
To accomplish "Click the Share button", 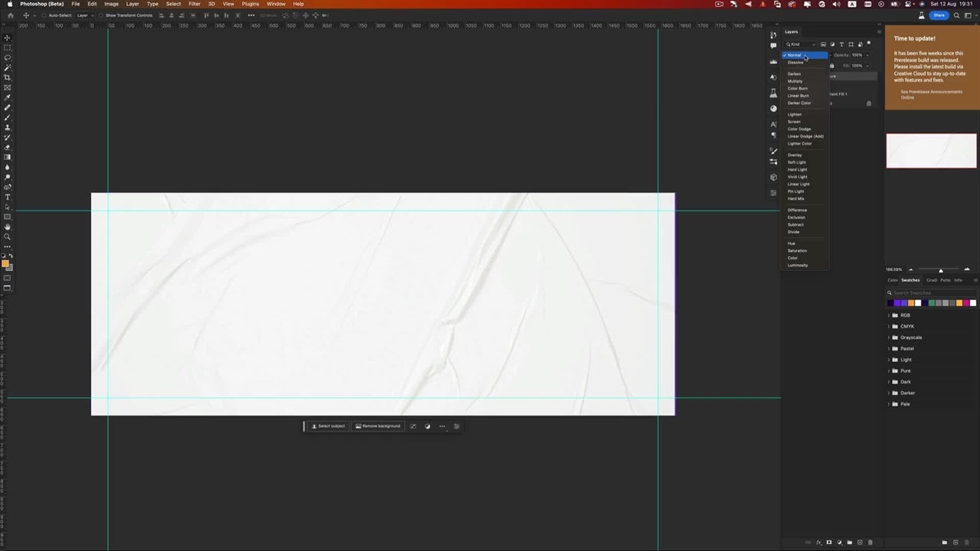I will pyautogui.click(x=939, y=15).
